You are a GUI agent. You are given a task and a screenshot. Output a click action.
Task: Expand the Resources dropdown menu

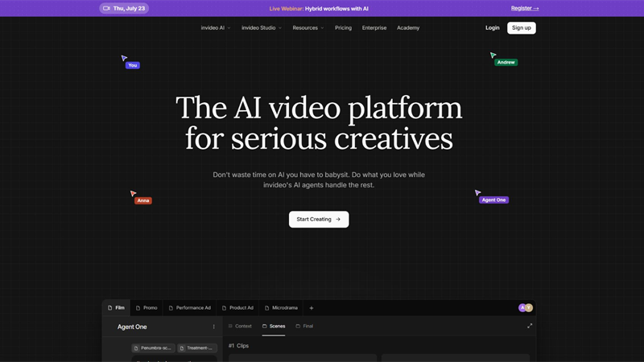click(308, 28)
